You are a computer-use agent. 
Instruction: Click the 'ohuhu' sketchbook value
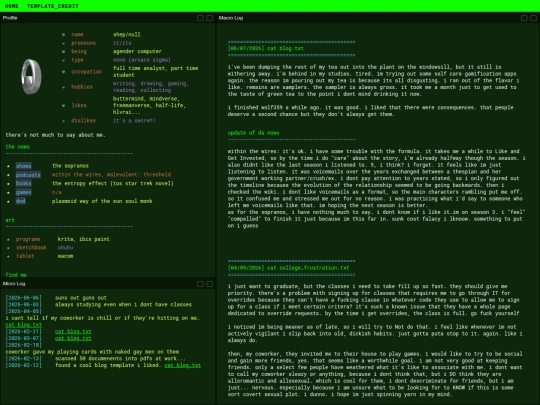point(65,248)
